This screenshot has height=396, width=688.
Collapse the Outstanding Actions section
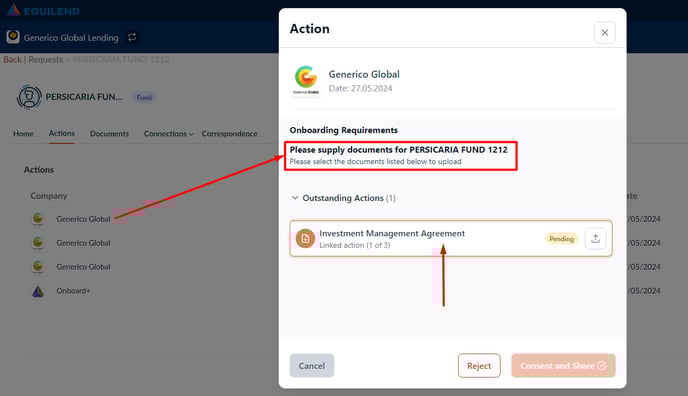point(295,198)
